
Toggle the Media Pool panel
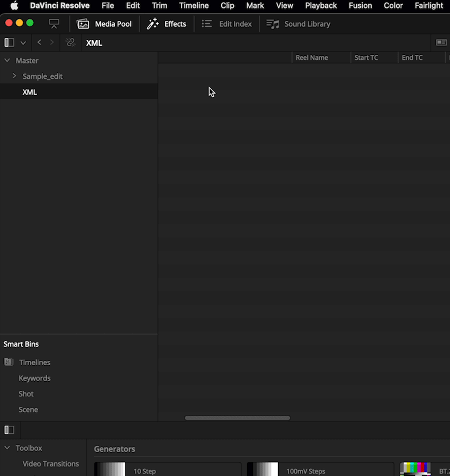tap(104, 24)
